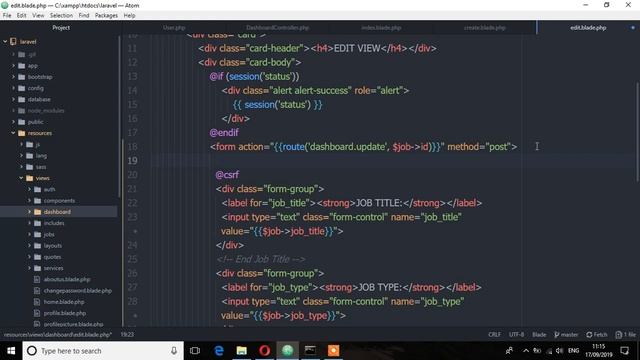Collapse the resources folder chevron
The image size is (640, 360).
pyautogui.click(x=13, y=133)
